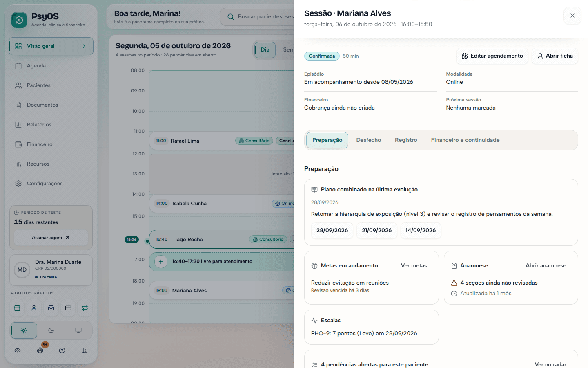Select system theme with monitor icon
This screenshot has width=588, height=368.
[78, 330]
